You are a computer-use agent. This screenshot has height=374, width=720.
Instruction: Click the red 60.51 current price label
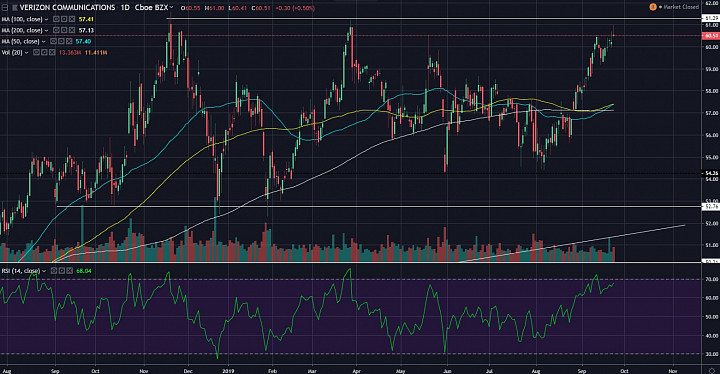[711, 35]
